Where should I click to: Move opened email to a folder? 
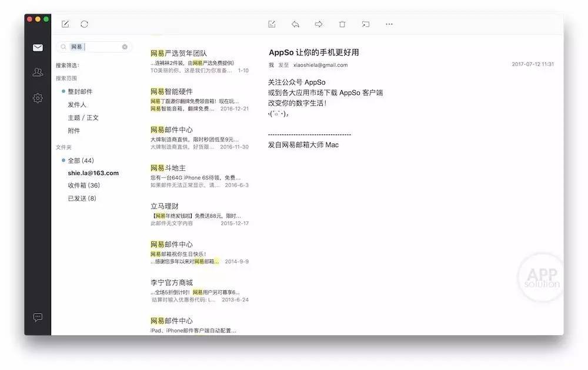pos(366,24)
